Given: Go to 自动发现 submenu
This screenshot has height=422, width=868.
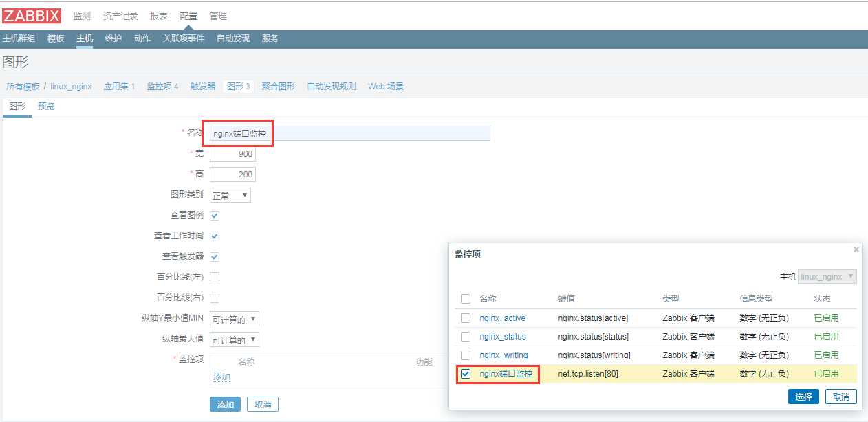Looking at the screenshot, I should tap(233, 38).
